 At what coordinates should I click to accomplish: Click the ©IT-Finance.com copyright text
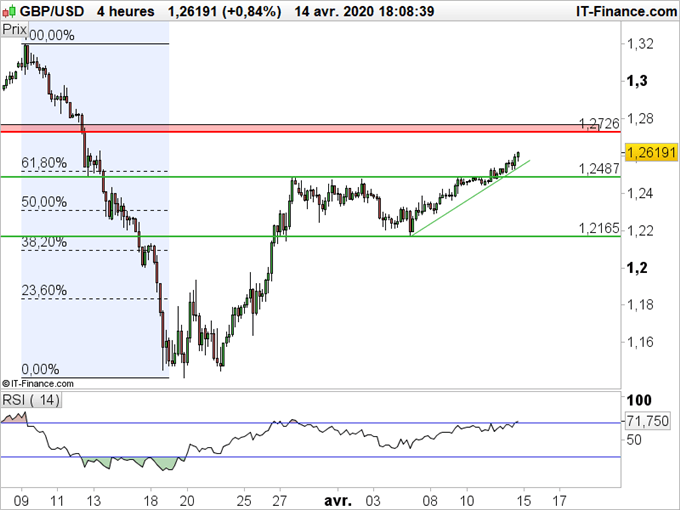(x=38, y=383)
